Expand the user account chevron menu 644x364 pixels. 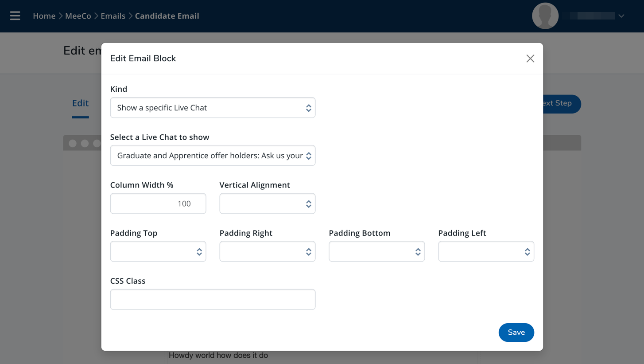click(621, 16)
